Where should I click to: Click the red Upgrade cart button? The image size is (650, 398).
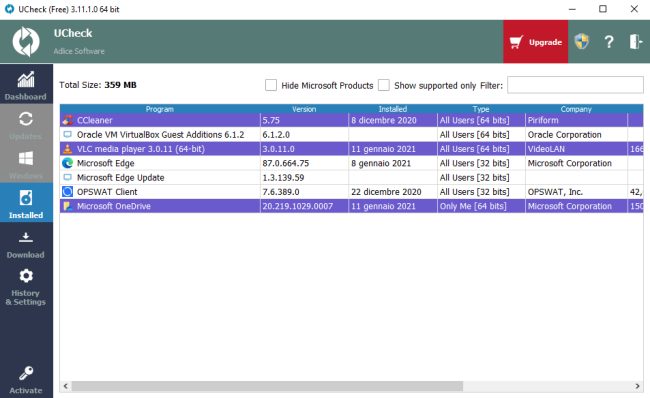coord(536,42)
